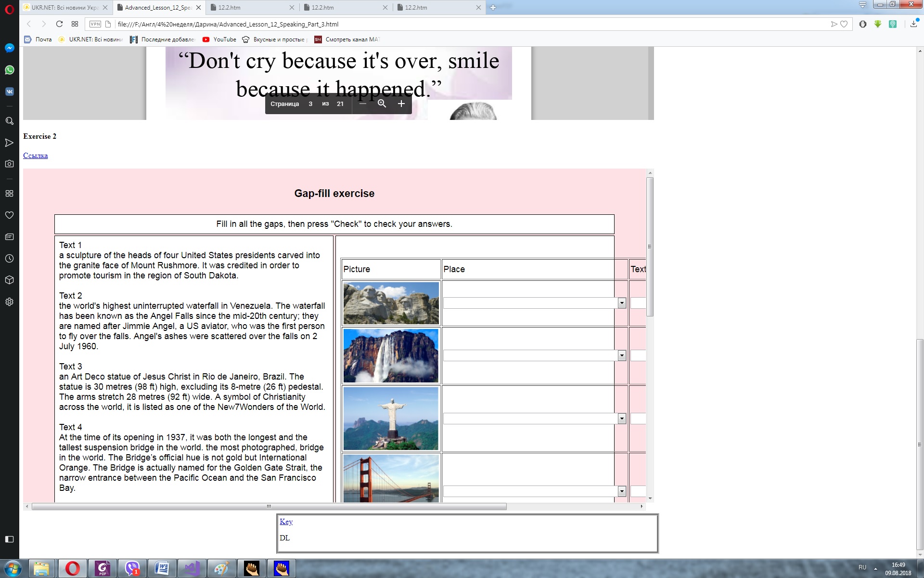Click the Snapshot camera sidebar icon
Image resolution: width=924 pixels, height=578 pixels.
9,164
